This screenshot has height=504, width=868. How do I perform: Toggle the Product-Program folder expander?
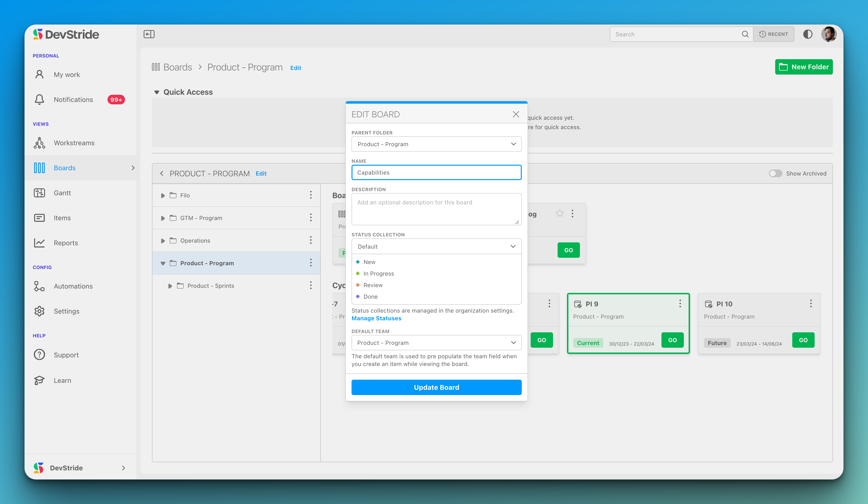click(x=164, y=263)
